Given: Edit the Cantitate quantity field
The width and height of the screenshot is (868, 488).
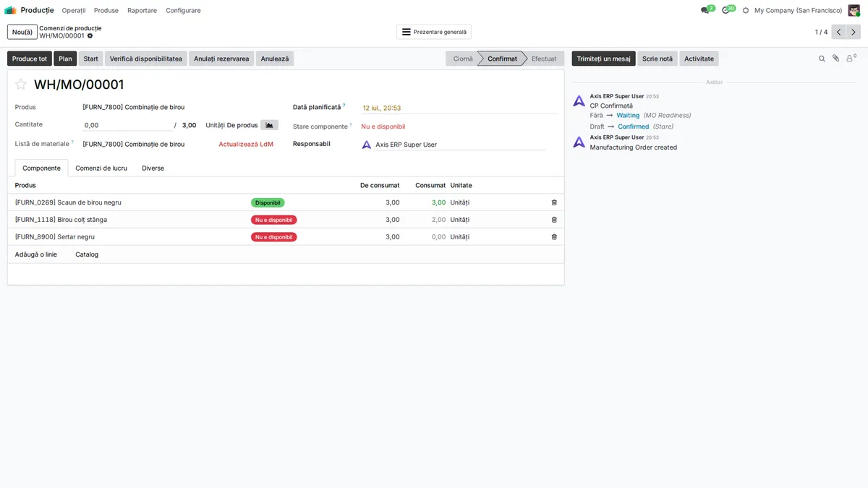Looking at the screenshot, I should (127, 125).
